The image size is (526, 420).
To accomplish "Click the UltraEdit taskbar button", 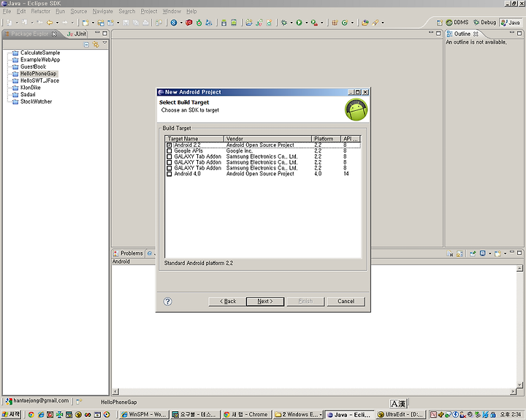I will point(401,415).
